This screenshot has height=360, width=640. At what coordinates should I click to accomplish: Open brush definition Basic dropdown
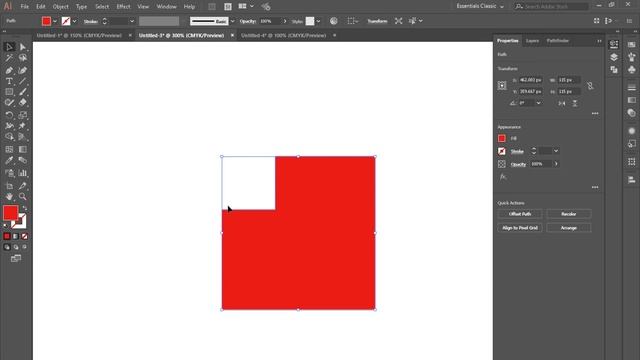[232, 21]
